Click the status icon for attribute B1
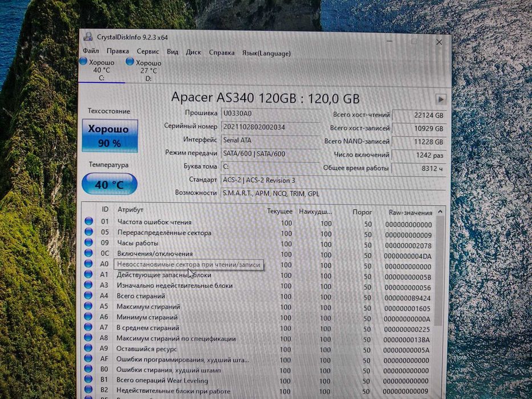 pyautogui.click(x=88, y=379)
